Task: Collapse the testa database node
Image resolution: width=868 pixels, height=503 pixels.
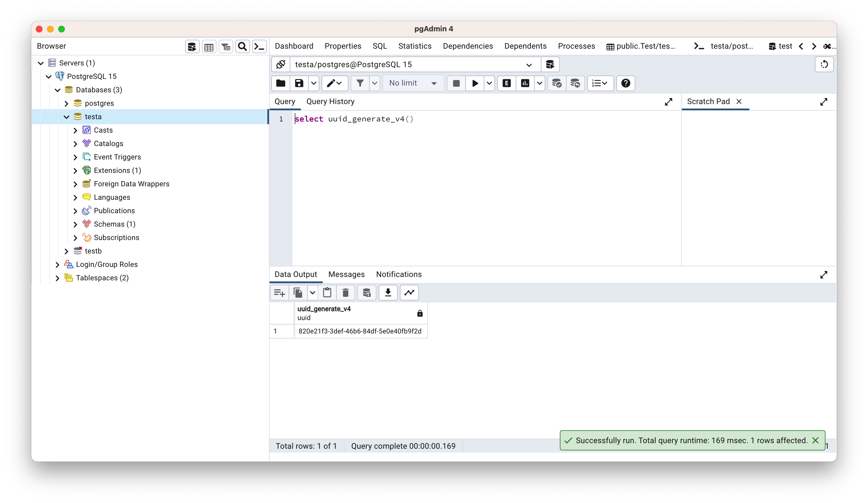Action: pos(67,117)
